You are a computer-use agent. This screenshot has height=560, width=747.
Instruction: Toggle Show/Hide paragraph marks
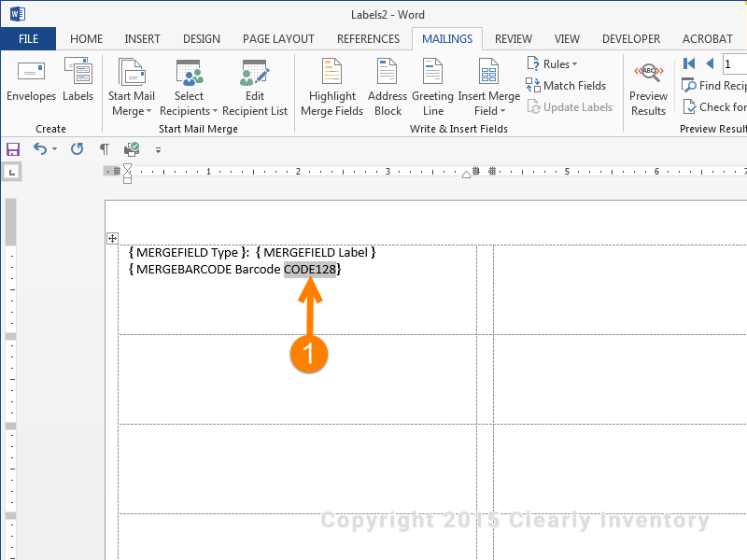[105, 149]
